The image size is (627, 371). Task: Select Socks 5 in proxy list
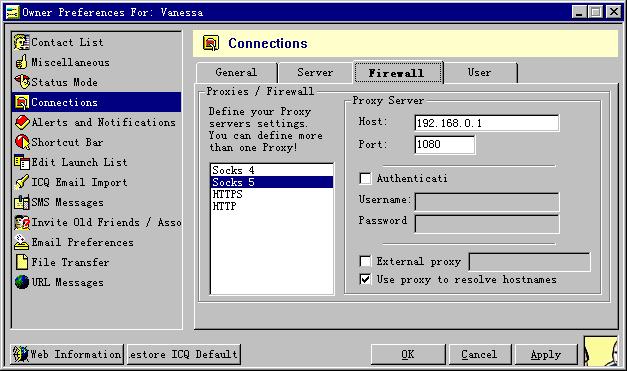pos(272,182)
